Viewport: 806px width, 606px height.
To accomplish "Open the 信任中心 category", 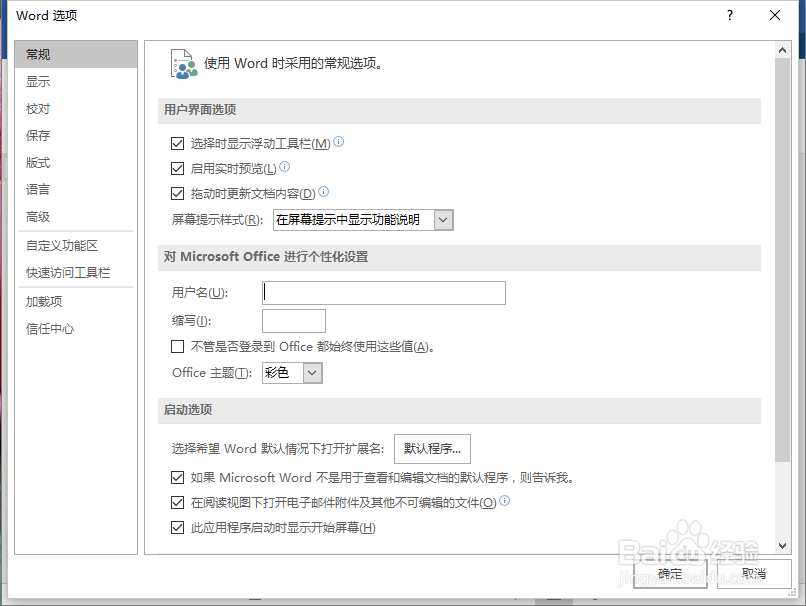I will (x=76, y=329).
